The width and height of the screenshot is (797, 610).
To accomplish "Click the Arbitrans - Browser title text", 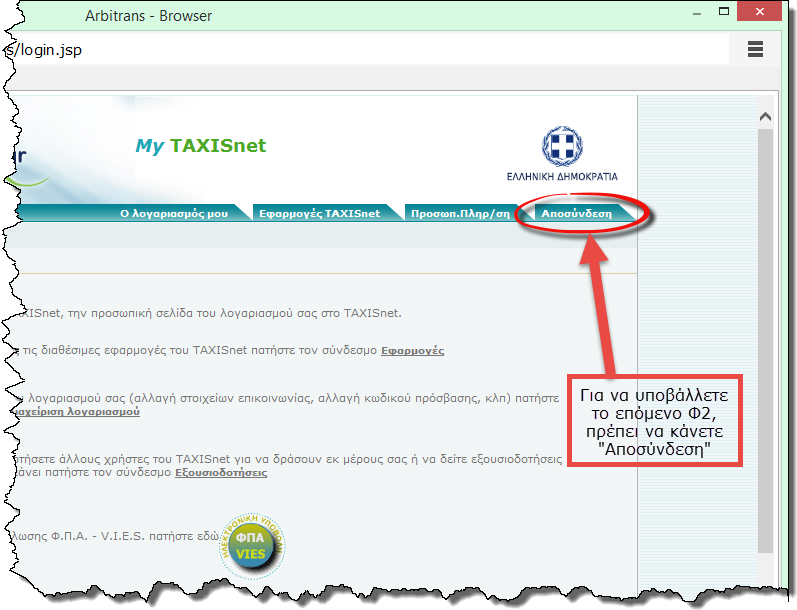I will (148, 16).
